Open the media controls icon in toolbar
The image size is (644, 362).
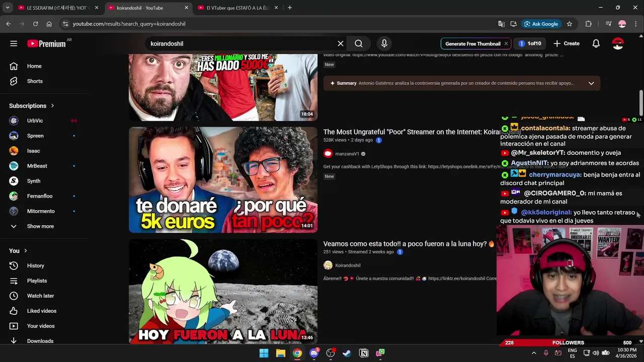(608, 24)
